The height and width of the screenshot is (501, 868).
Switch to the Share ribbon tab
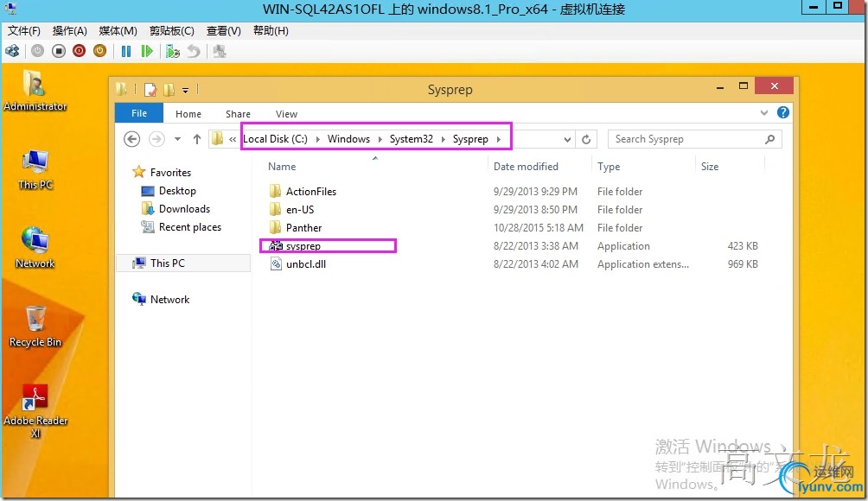pyautogui.click(x=238, y=114)
